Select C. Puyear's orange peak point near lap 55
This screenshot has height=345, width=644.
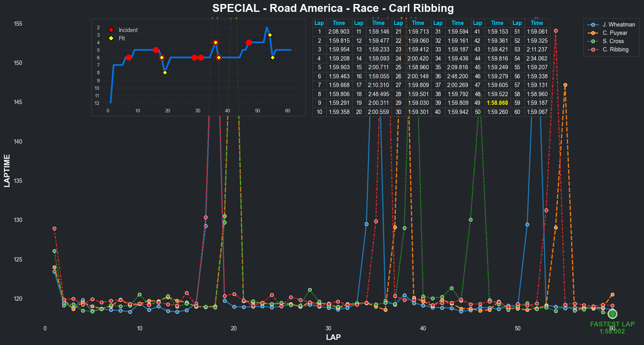(565, 85)
